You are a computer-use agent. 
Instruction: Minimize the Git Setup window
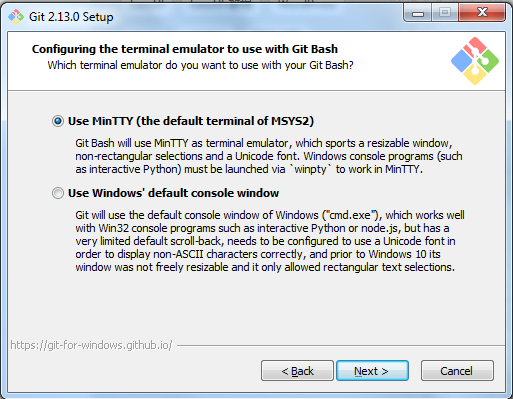pos(418,13)
